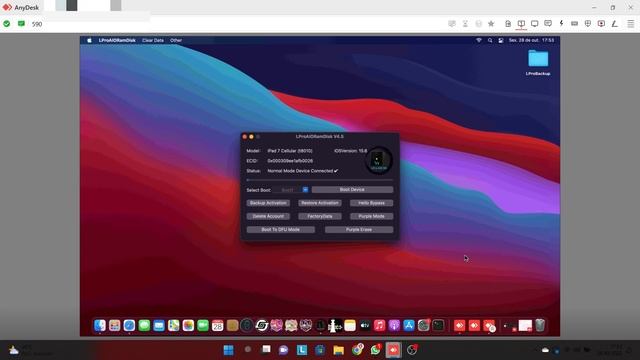Click the FactoryData button
This screenshot has width=640, height=360.
click(x=320, y=216)
